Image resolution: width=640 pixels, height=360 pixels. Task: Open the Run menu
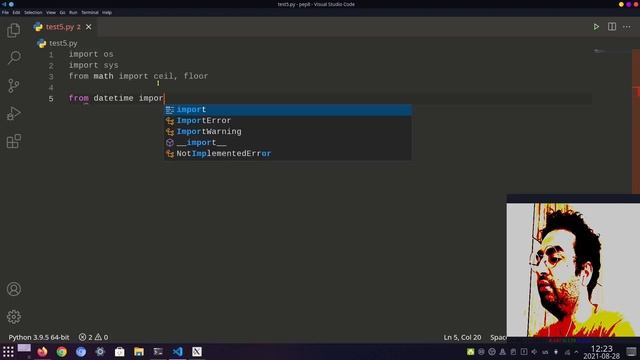coord(73,13)
